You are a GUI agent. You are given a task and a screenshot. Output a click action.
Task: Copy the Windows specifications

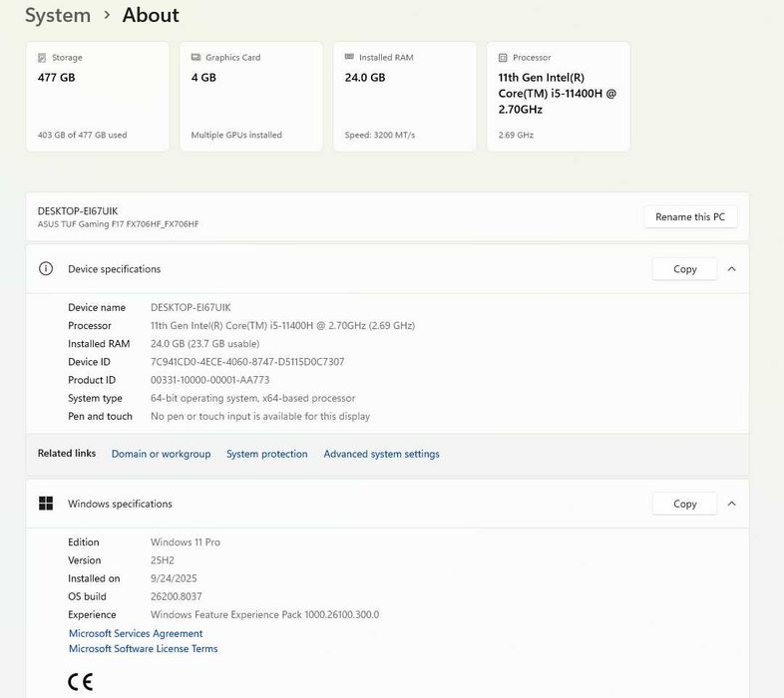point(684,504)
